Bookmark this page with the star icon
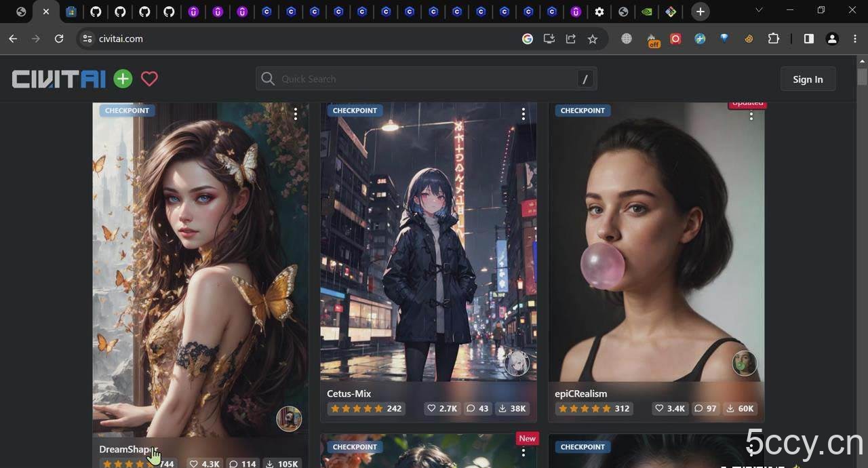Viewport: 868px width, 468px height. pyautogui.click(x=593, y=39)
